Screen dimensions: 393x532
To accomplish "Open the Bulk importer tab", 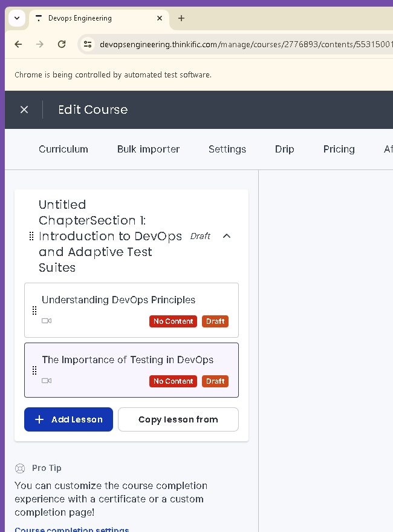I will pos(148,149).
